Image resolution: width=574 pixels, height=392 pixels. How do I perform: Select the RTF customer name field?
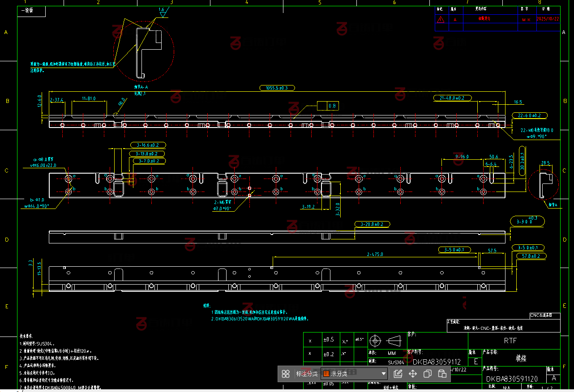[x=510, y=341]
